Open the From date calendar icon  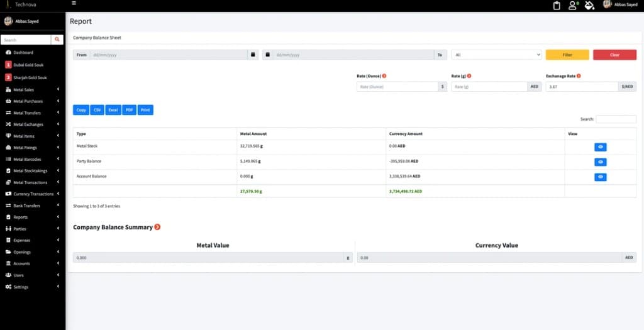pos(253,55)
